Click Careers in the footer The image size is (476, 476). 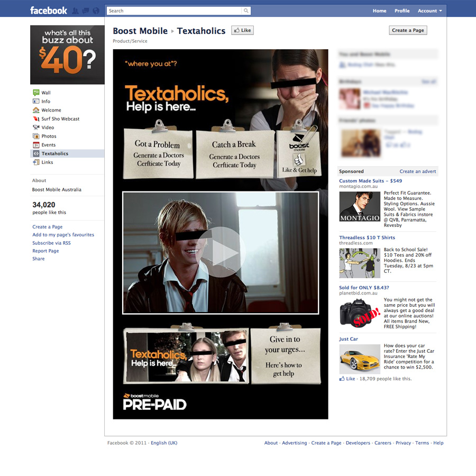point(383,443)
